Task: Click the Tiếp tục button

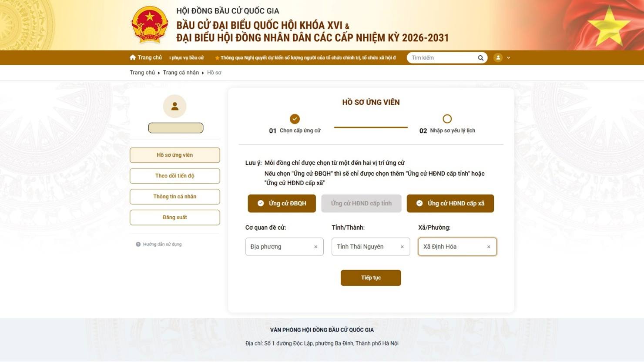Action: (x=371, y=278)
